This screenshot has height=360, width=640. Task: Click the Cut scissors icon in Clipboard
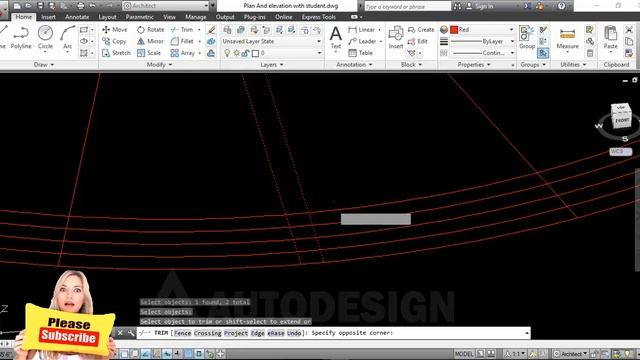629,29
